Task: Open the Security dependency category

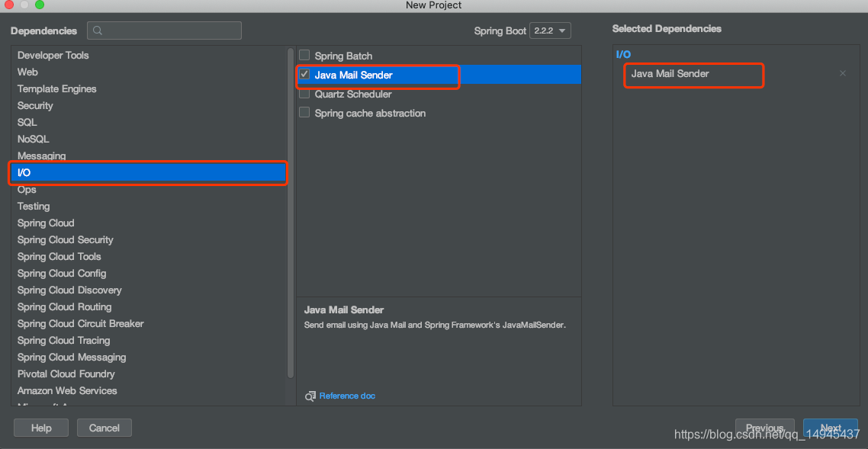Action: 149,105
